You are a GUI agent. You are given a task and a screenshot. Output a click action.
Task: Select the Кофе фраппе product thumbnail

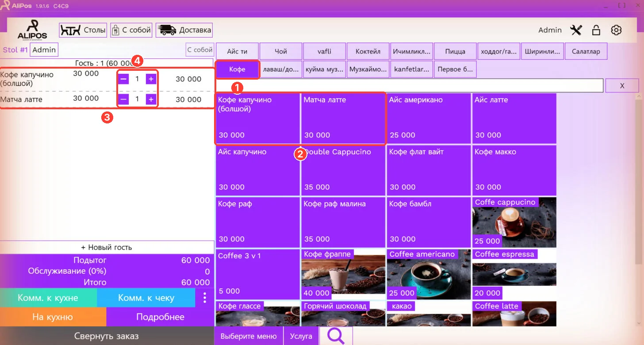click(343, 275)
